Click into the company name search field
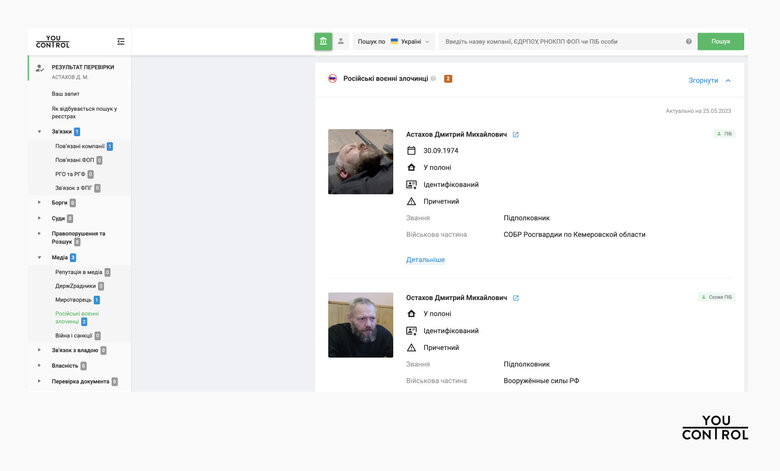The height and width of the screenshot is (471, 780). click(x=560, y=42)
